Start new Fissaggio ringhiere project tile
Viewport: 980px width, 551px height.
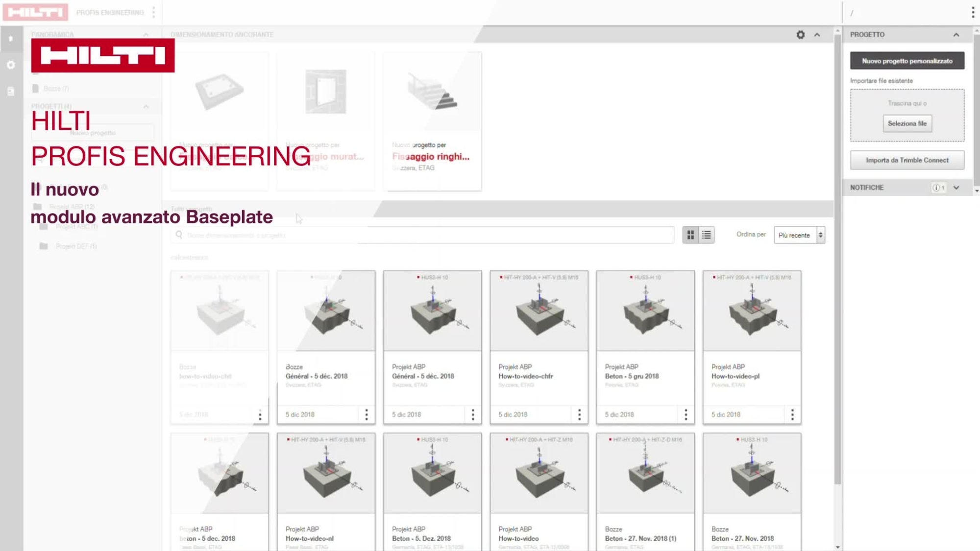tap(433, 121)
